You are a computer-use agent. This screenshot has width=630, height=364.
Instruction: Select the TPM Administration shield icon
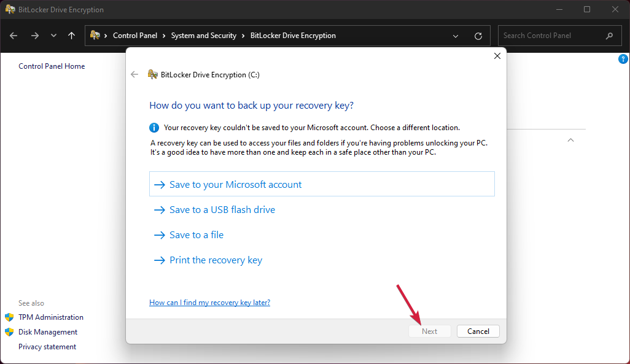tap(9, 317)
